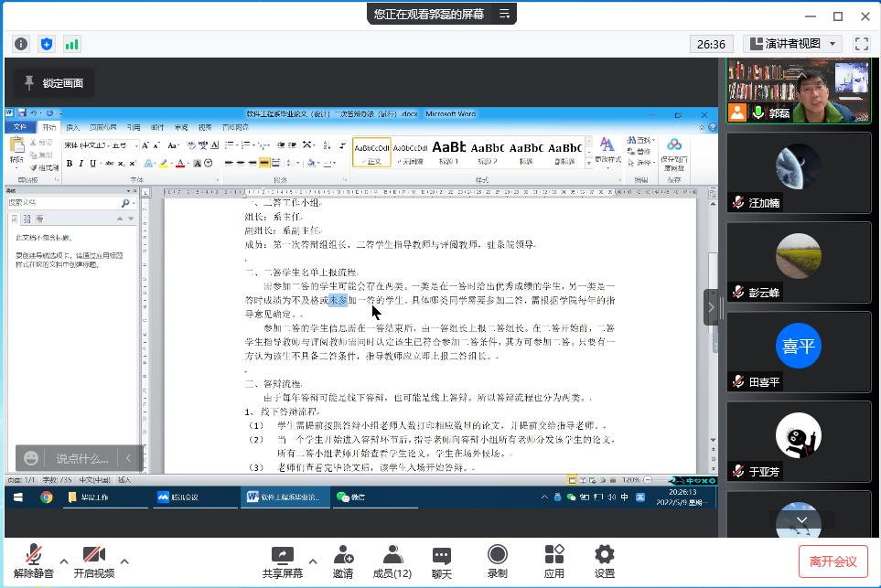Screen dimensions: 881x588
Task: Select 郭磊's video thumbnail
Action: [799, 91]
